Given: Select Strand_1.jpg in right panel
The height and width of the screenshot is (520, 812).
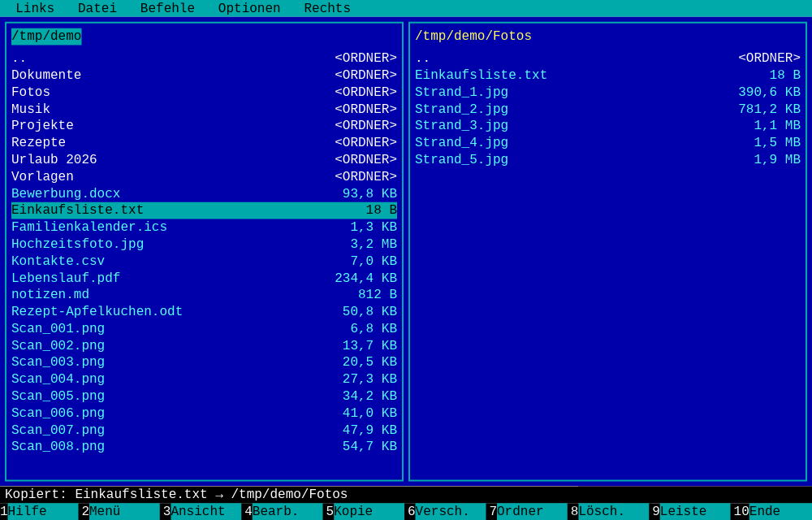Looking at the screenshot, I should (607, 92).
